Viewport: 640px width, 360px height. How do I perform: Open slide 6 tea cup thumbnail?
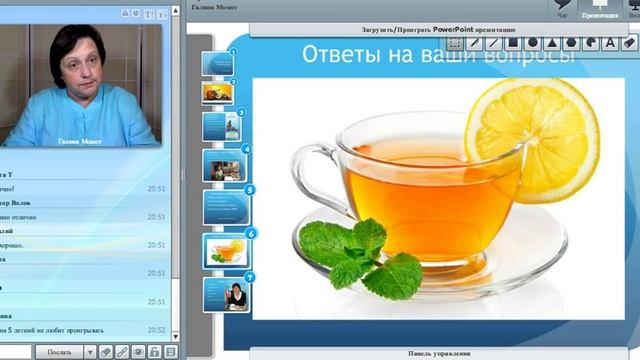(x=227, y=251)
